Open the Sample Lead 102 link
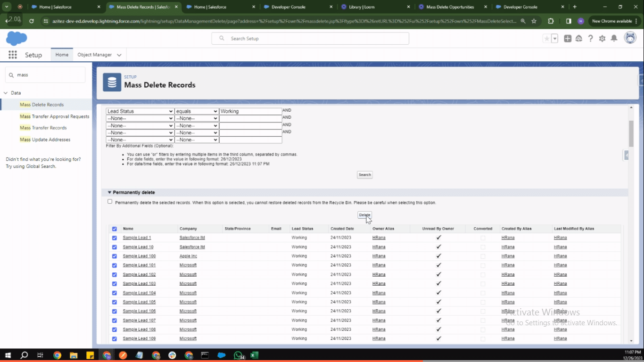Screen dimensions: 644x362 [x=139, y=274]
